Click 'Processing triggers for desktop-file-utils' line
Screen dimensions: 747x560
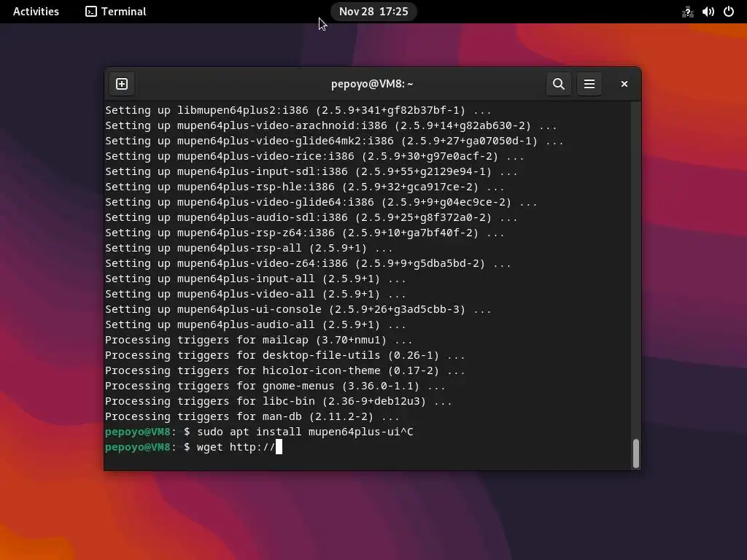click(285, 356)
